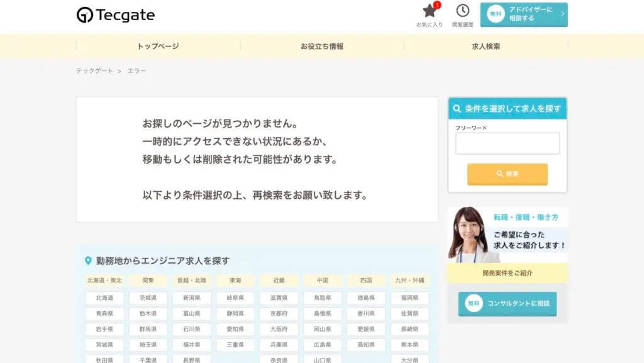Screen dimensions: 644x363
Task: Click the 信越・北陸 region header
Action: 191,281
